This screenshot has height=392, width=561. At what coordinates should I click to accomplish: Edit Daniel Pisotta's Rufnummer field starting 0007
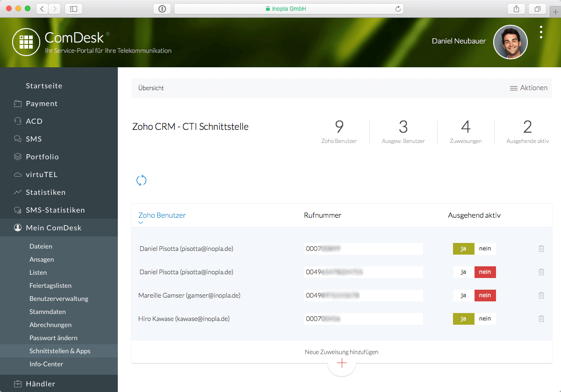click(363, 249)
